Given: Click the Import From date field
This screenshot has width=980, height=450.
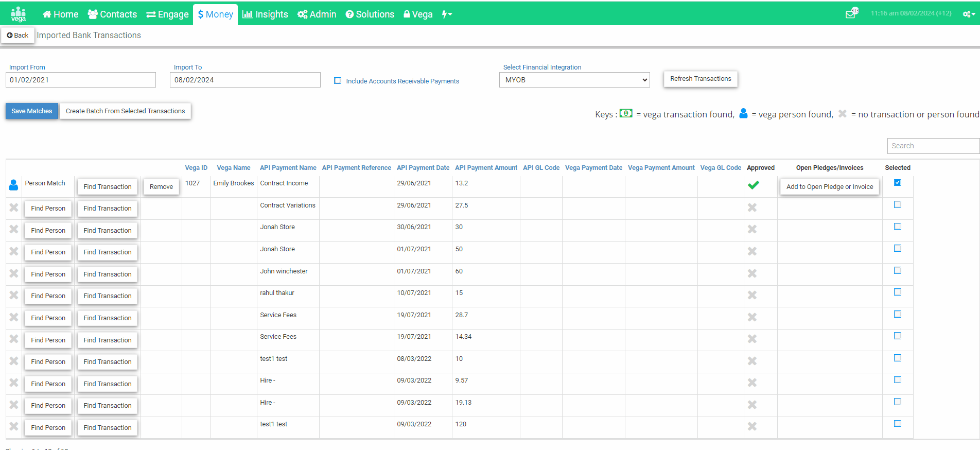Looking at the screenshot, I should (81, 80).
